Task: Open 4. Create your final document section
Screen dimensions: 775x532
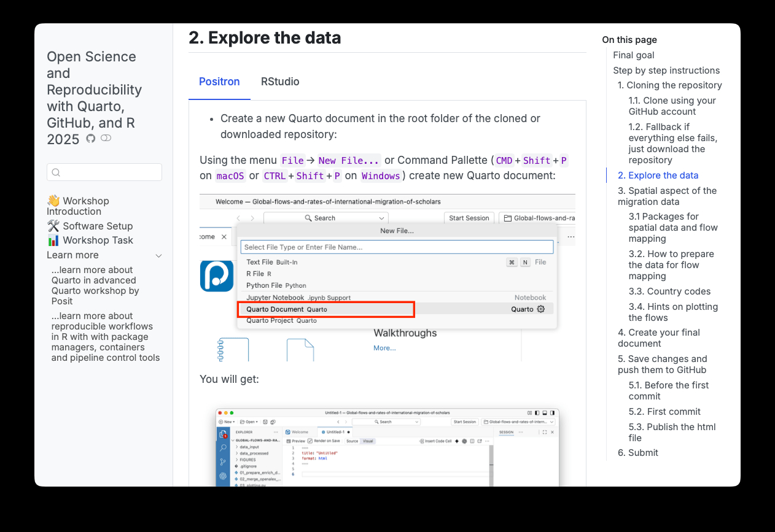Action: click(658, 338)
